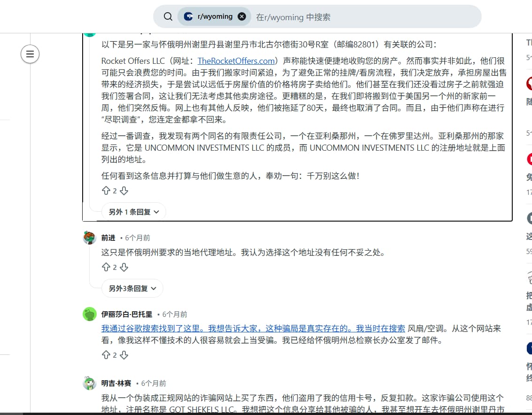Viewport: 532px width, 415px height.
Task: Open the TheRocketOffers.com link
Action: coord(236,61)
